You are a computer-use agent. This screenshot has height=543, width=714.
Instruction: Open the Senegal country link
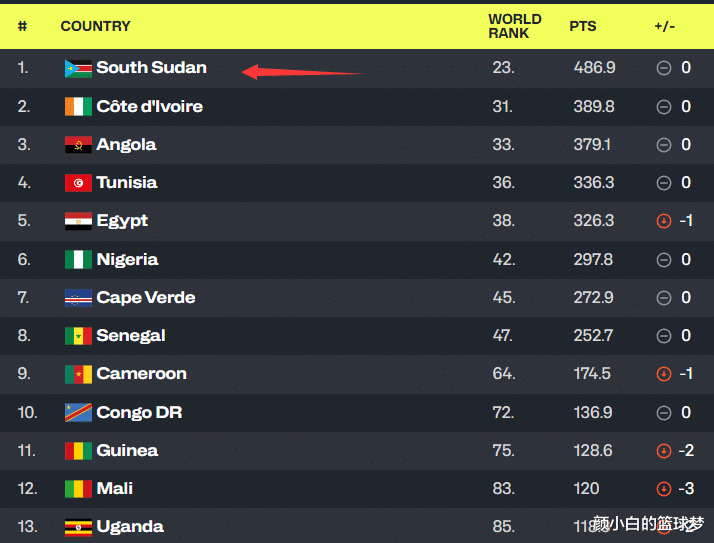coord(131,336)
